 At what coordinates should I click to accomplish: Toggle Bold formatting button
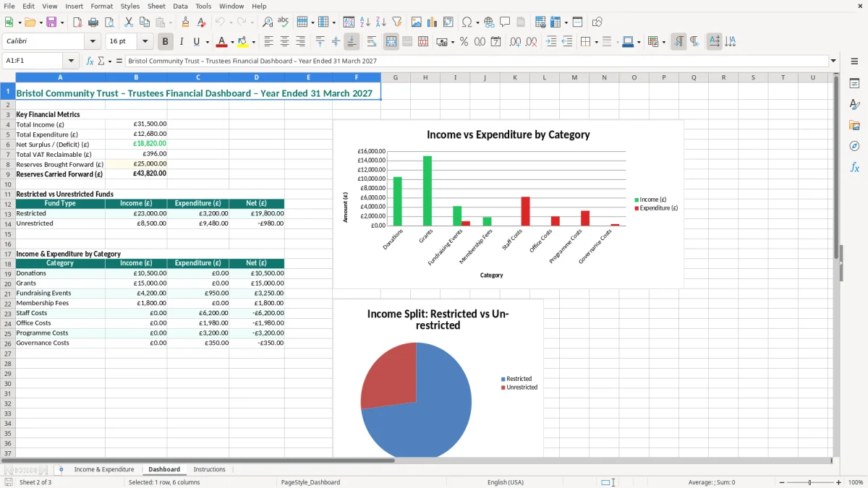pos(165,42)
